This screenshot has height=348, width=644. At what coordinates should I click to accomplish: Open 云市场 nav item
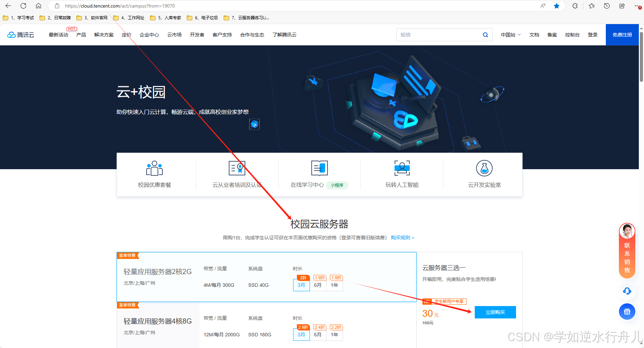coord(174,35)
